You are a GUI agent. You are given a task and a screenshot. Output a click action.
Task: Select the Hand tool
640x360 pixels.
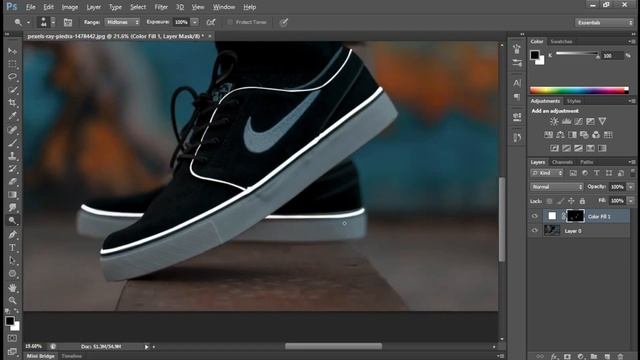point(12,288)
